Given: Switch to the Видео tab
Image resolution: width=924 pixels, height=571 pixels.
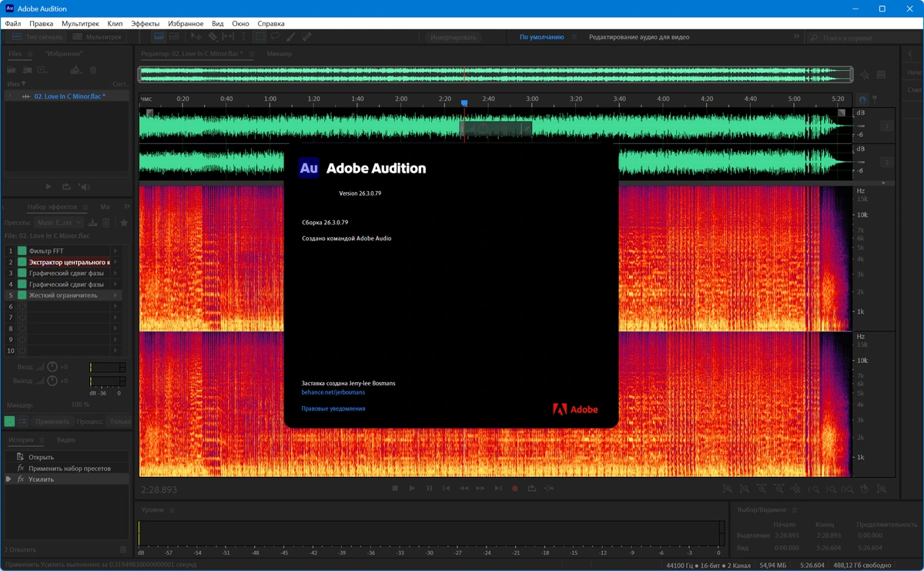Looking at the screenshot, I should click(x=66, y=440).
